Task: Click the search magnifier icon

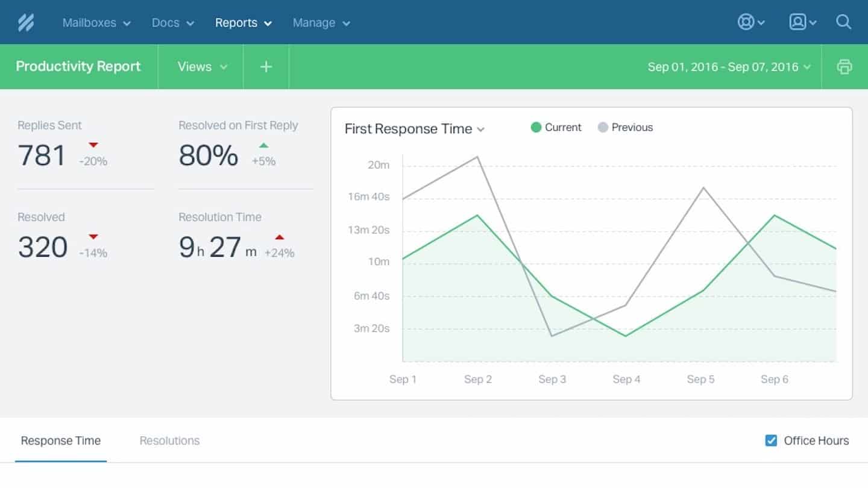Action: coord(844,22)
